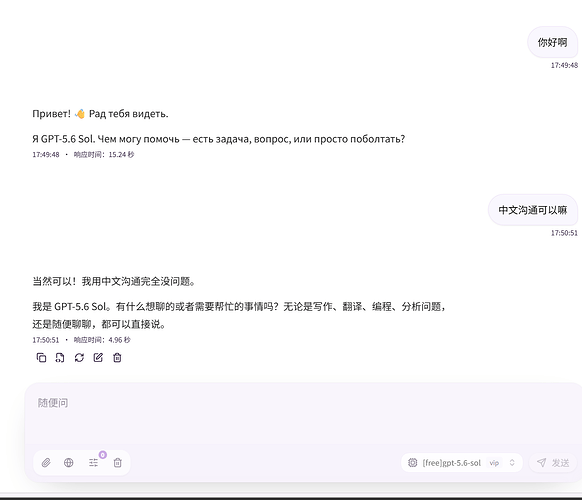Click the 发送 send button
The width and height of the screenshot is (582, 500).
point(553,463)
